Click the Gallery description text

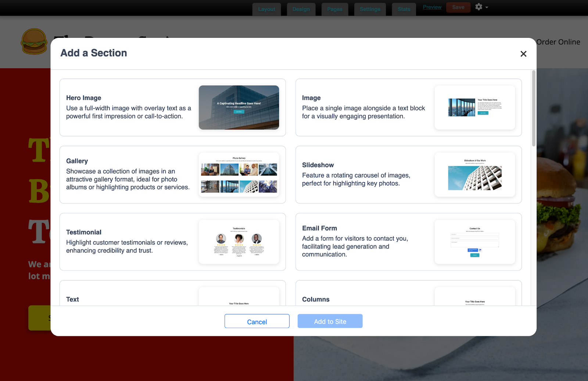[x=128, y=179]
